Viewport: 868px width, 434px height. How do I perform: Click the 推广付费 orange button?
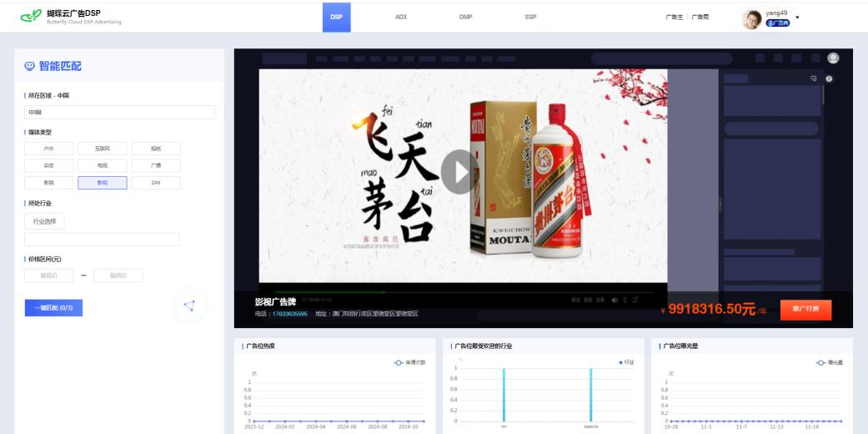click(805, 310)
